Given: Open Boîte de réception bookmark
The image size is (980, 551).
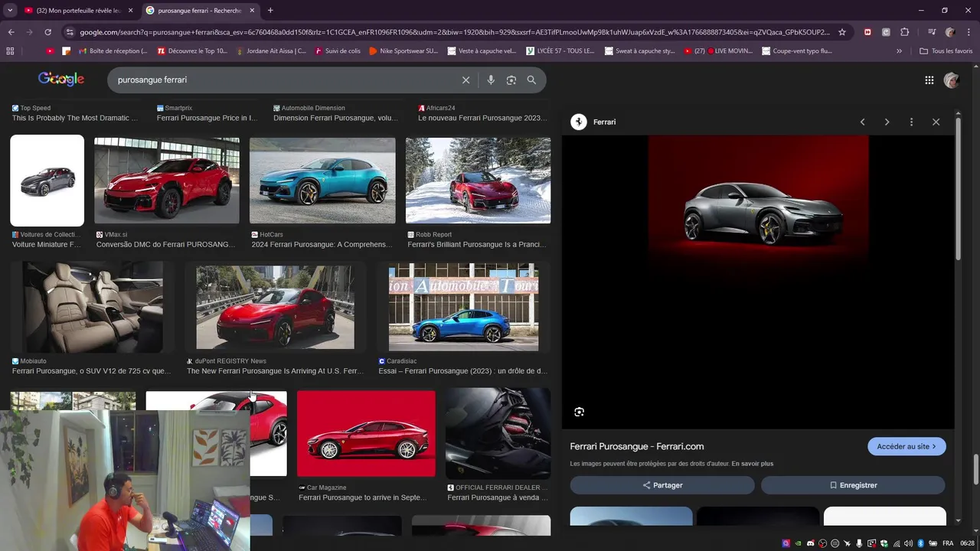Looking at the screenshot, I should (x=113, y=51).
